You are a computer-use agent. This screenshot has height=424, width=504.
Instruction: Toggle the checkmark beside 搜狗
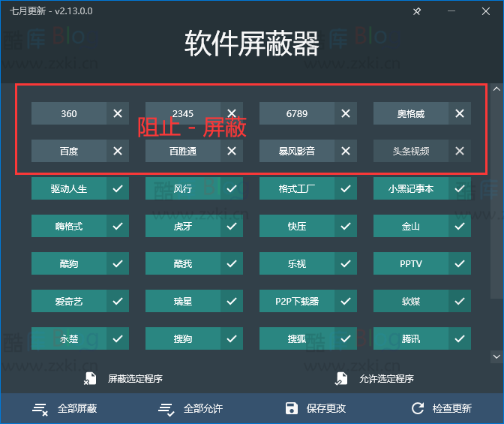(x=232, y=338)
